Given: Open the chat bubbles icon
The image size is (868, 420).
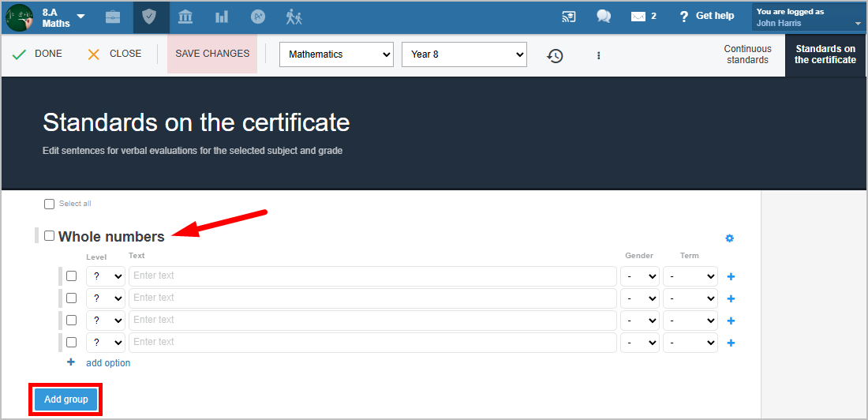Looking at the screenshot, I should tap(604, 17).
